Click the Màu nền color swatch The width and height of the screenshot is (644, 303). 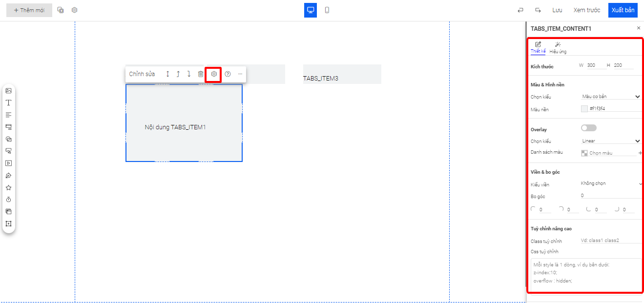click(x=584, y=109)
